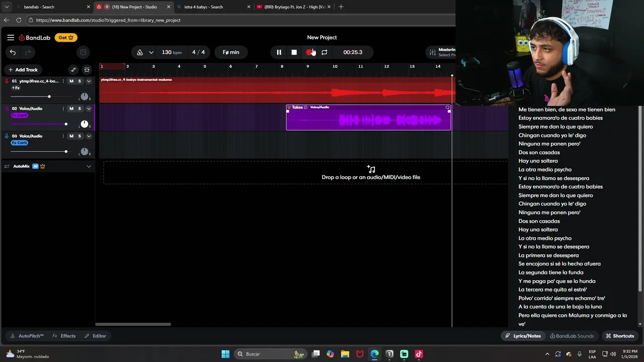Open the Windows Start menu
644x362 pixels.
[x=225, y=354]
